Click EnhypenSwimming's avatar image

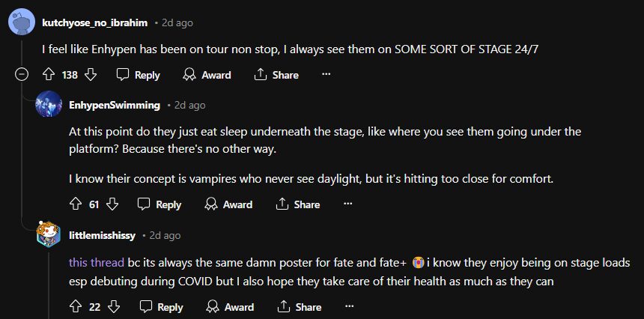pyautogui.click(x=49, y=104)
